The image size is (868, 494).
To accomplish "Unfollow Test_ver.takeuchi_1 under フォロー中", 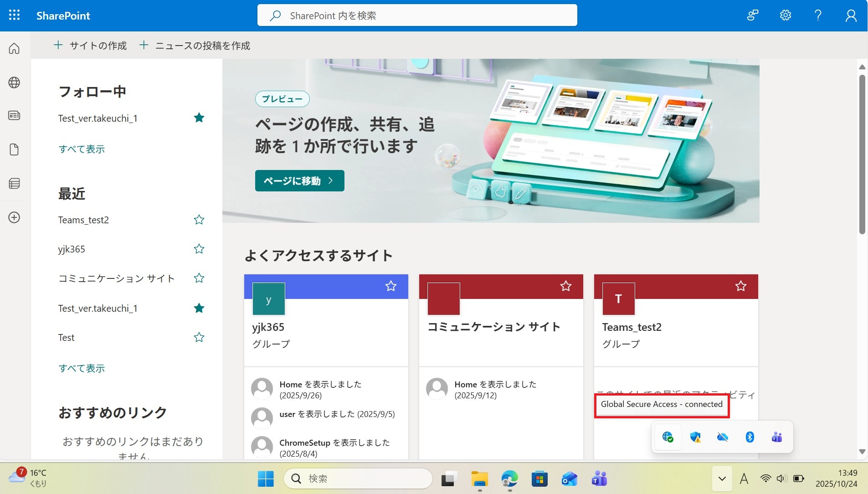I will (x=199, y=118).
